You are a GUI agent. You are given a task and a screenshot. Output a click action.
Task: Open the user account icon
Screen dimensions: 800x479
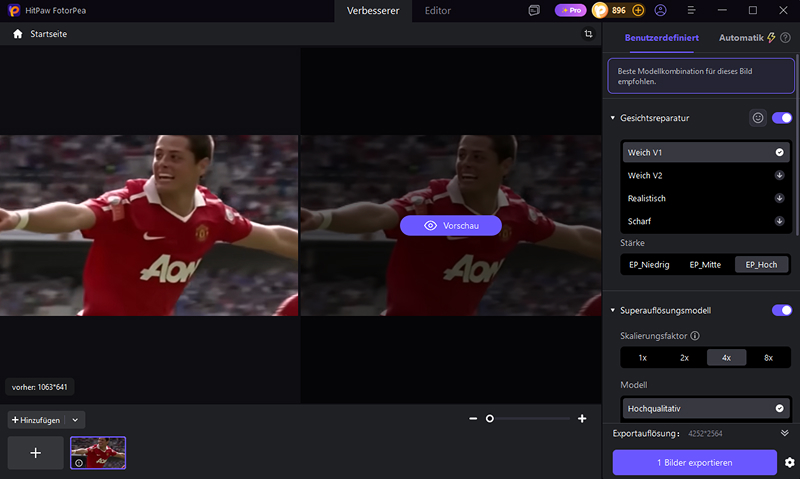click(660, 10)
